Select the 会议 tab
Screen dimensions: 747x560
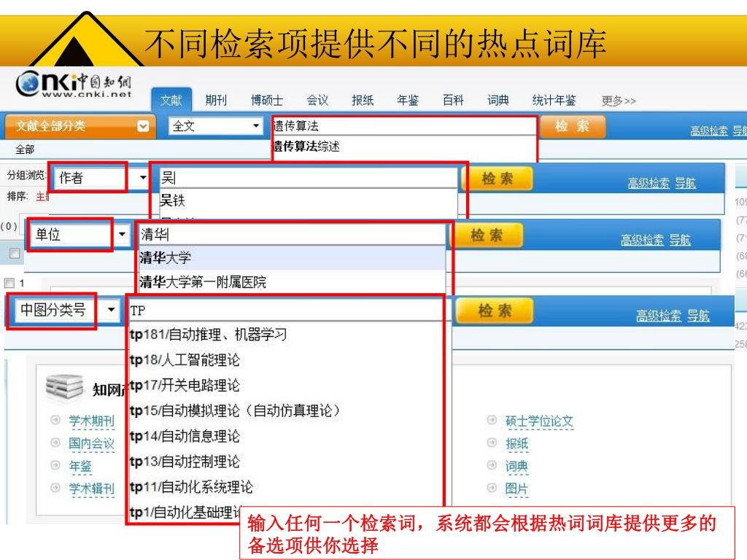pos(317,101)
